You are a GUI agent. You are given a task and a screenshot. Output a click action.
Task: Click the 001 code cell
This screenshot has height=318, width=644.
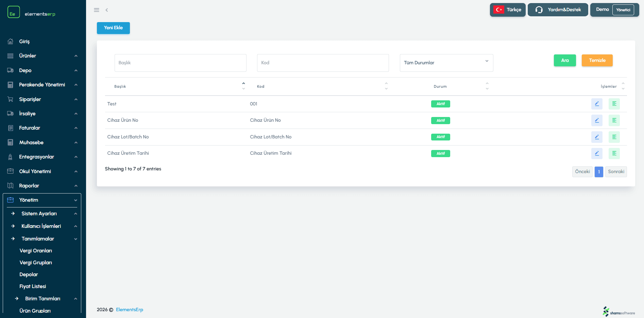point(254,104)
